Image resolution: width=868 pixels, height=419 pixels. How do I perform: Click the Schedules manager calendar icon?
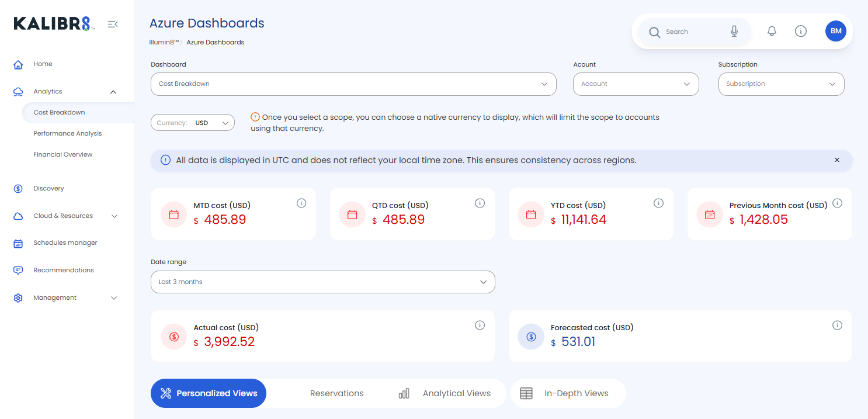18,243
